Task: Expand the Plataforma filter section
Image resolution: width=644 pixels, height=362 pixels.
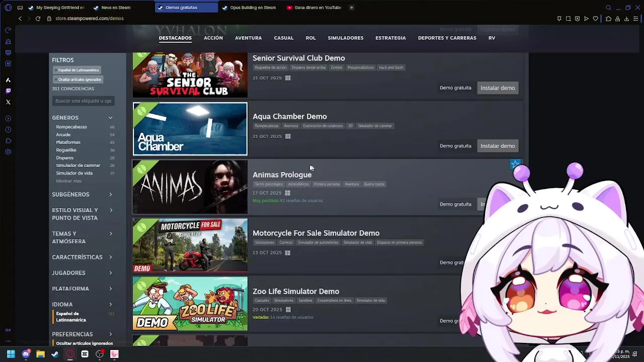Action: pyautogui.click(x=83, y=289)
